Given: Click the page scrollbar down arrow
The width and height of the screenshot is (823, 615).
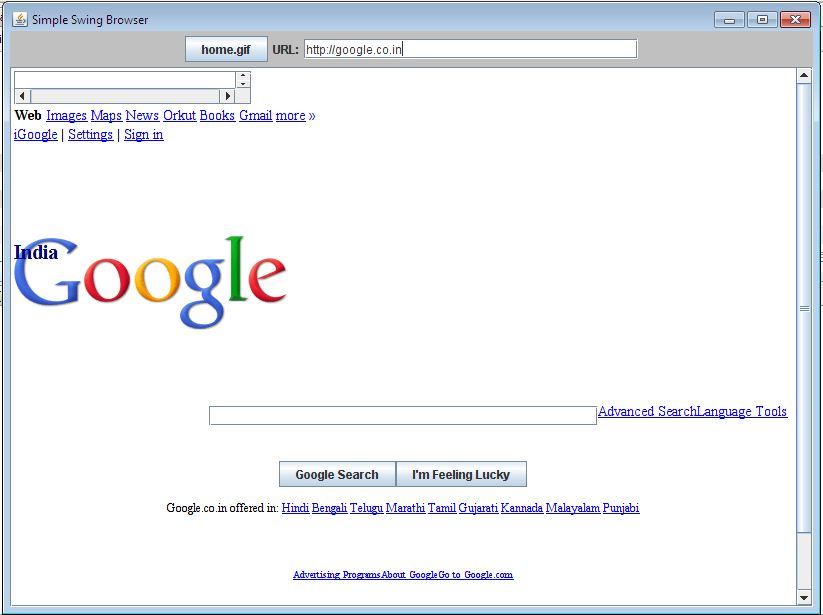Looking at the screenshot, I should (804, 597).
